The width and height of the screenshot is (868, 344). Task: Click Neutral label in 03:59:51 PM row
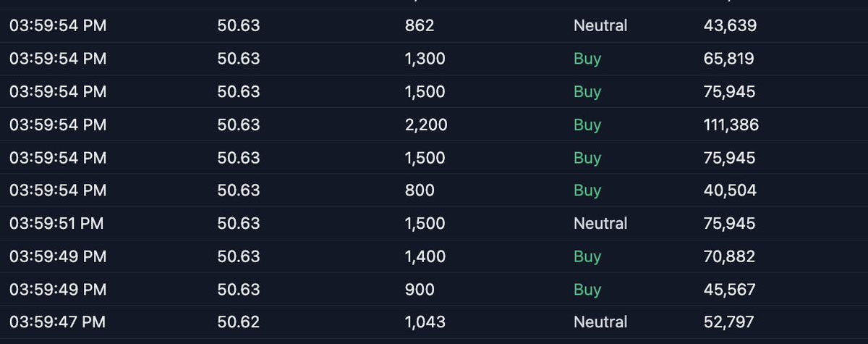click(x=600, y=223)
